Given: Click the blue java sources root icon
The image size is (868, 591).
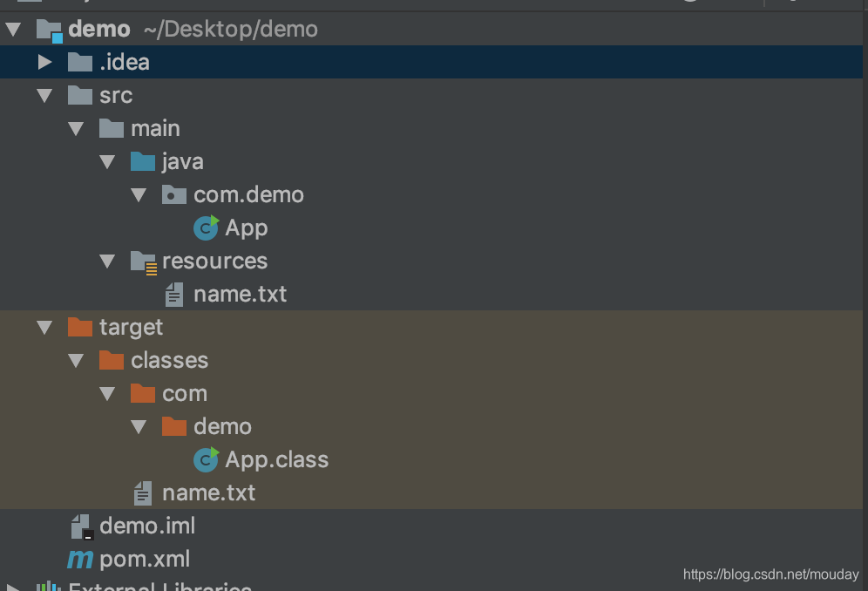Looking at the screenshot, I should 143,161.
